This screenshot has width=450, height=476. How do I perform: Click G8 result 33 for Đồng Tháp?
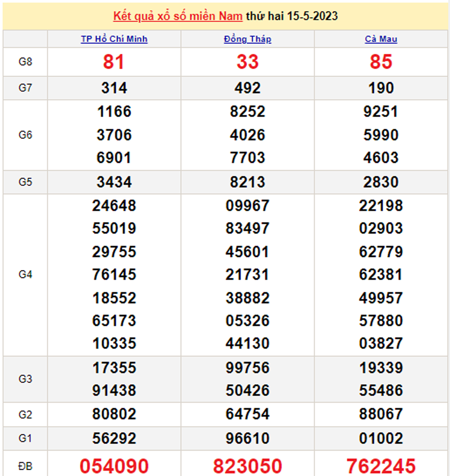(247, 62)
